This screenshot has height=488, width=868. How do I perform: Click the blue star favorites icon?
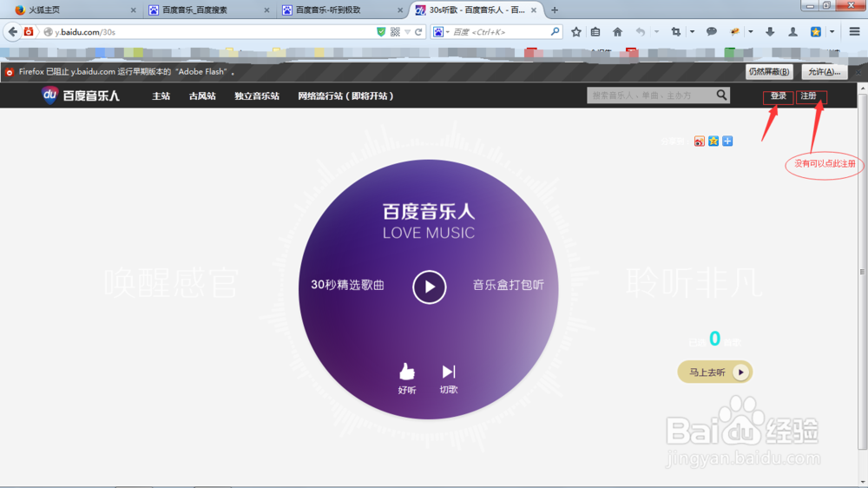[x=815, y=32]
